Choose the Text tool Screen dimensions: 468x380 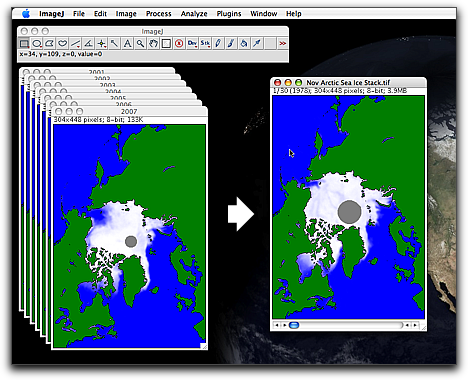point(127,43)
